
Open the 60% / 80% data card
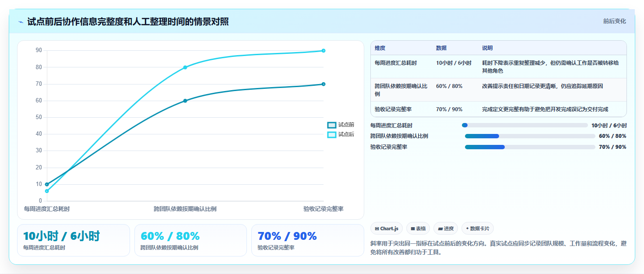[191, 240]
